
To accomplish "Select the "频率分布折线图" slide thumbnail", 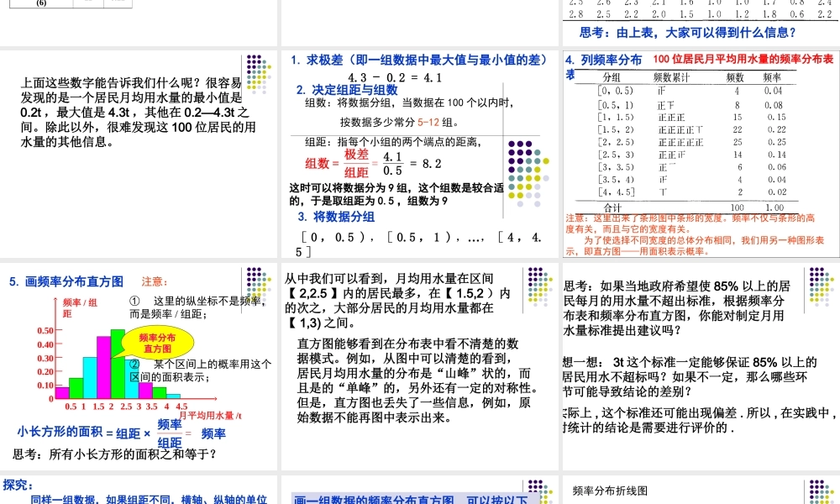I will [x=701, y=490].
